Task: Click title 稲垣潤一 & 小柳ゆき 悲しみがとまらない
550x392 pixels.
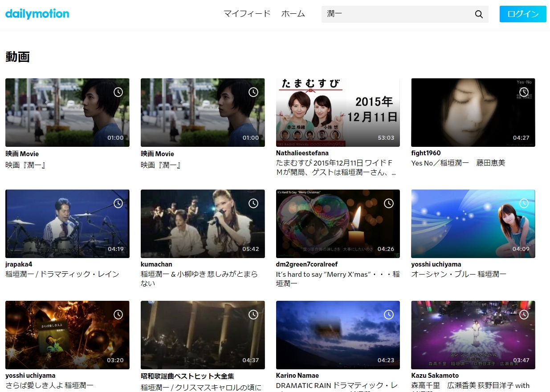Action: [200, 279]
